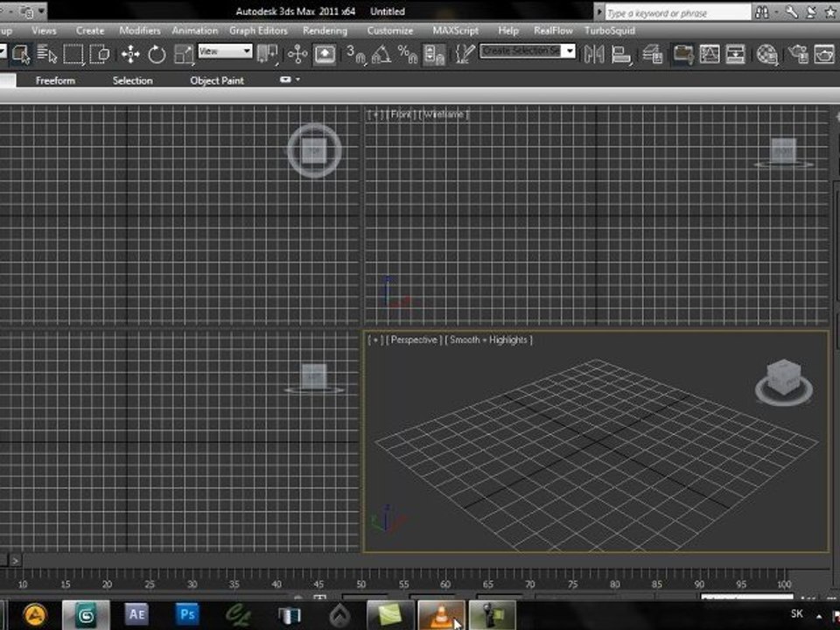Click the ViewCube in the top-left viewport

pyautogui.click(x=314, y=150)
